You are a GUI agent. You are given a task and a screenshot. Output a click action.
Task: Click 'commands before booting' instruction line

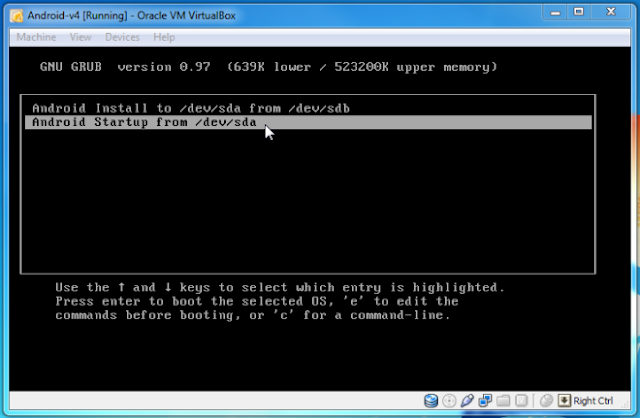coord(253,315)
